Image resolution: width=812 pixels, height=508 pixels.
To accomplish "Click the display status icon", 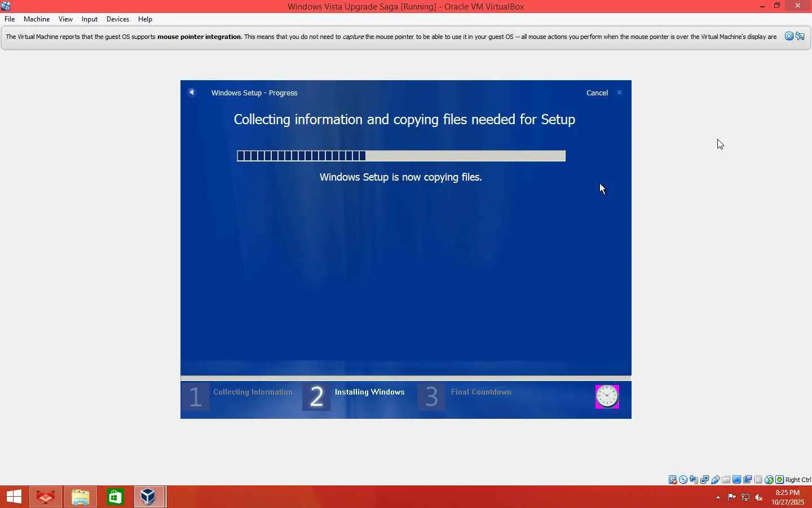I will coord(737,480).
